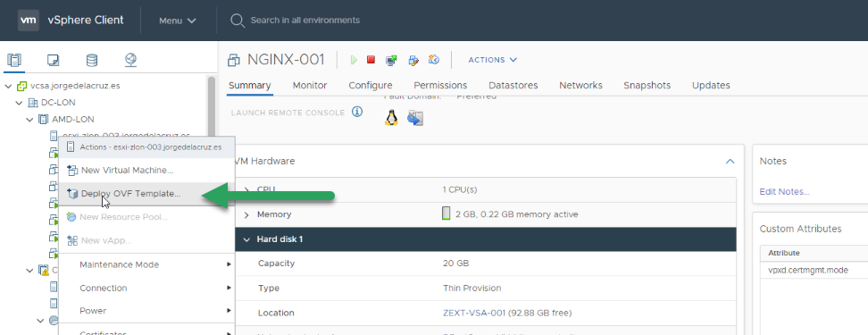Switch to the Networks tab
Screen dimensions: 868x335
580,85
